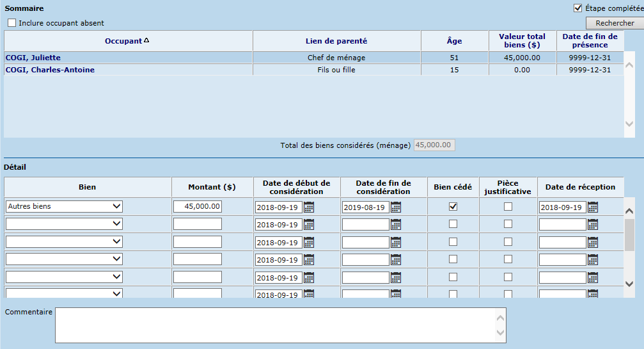Uncheck the 'Étape complétée' checkbox
The width and height of the screenshot is (644, 349).
[x=578, y=8]
